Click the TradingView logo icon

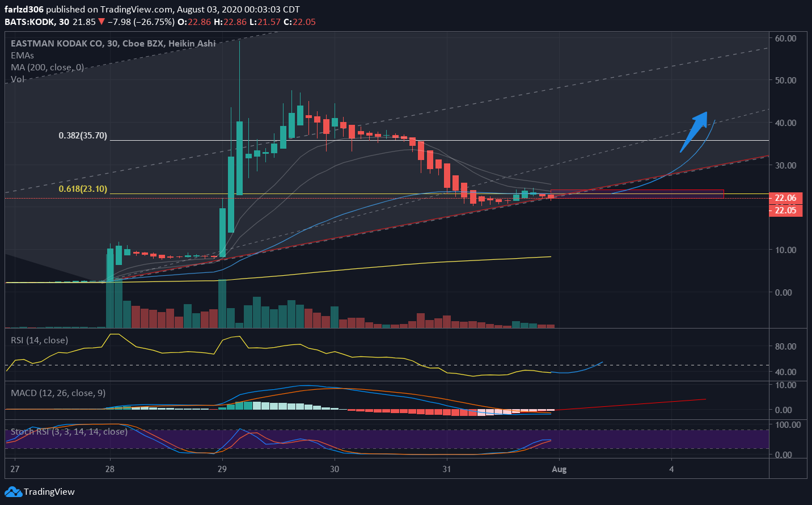pos(13,491)
